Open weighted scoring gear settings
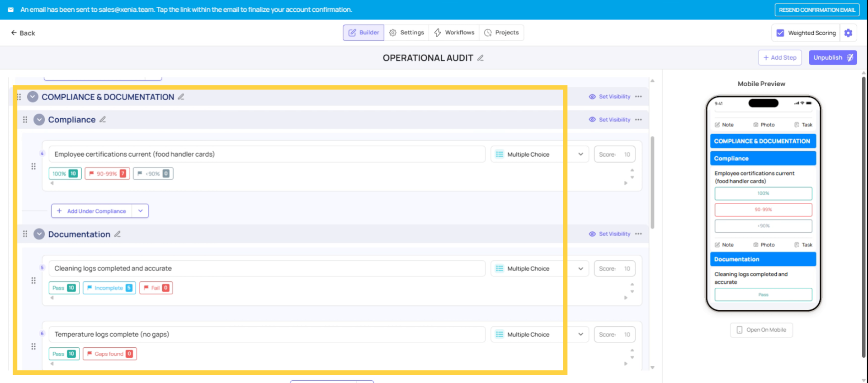Screen dimensions: 868x383 click(848, 33)
